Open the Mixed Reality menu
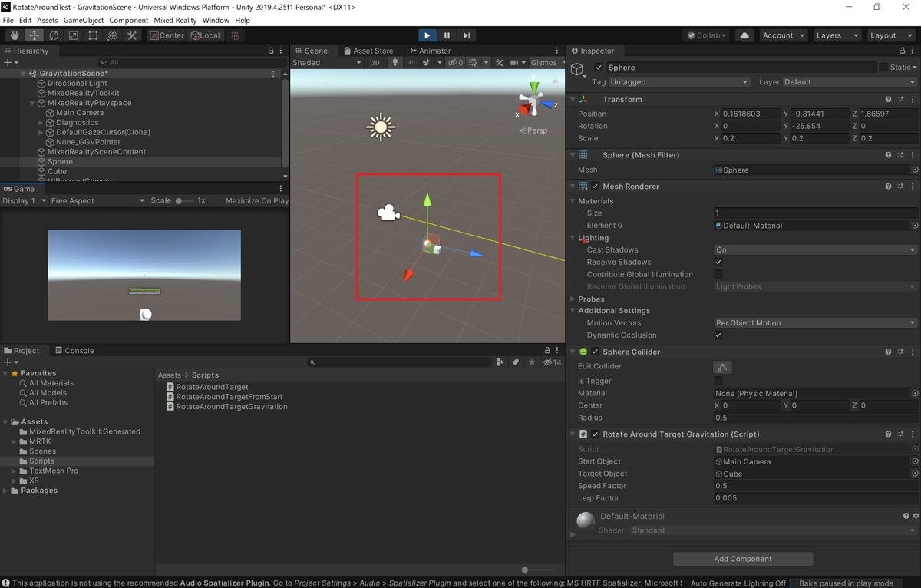 pyautogui.click(x=175, y=20)
